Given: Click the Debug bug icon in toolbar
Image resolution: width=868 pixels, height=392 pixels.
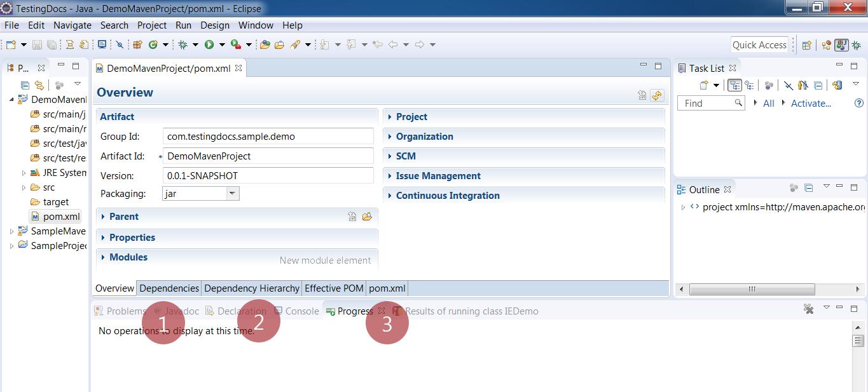Looking at the screenshot, I should coord(183,44).
